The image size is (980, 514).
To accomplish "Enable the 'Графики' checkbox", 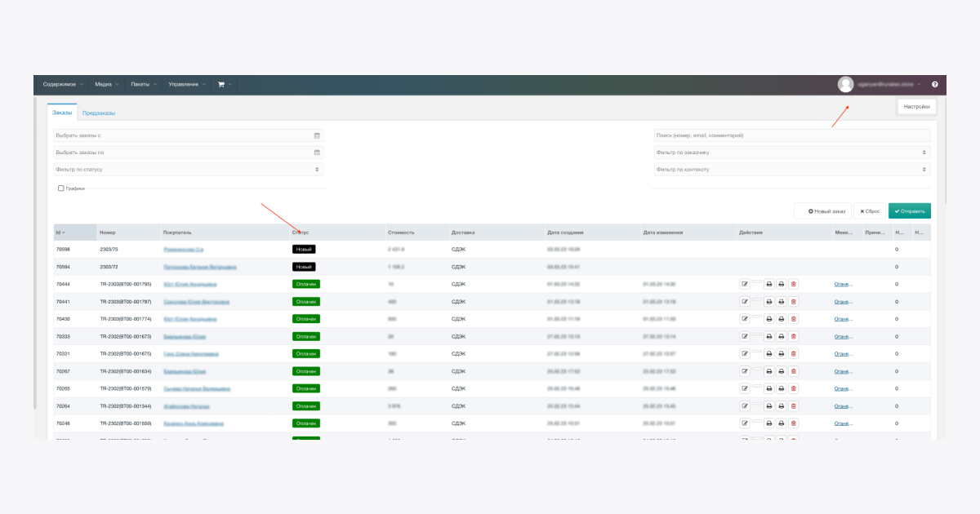I will 61,188.
